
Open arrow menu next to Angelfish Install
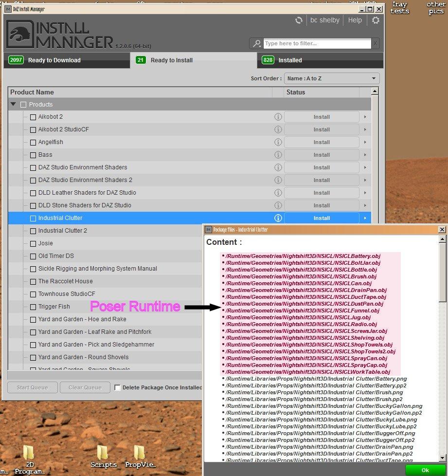pos(365,142)
